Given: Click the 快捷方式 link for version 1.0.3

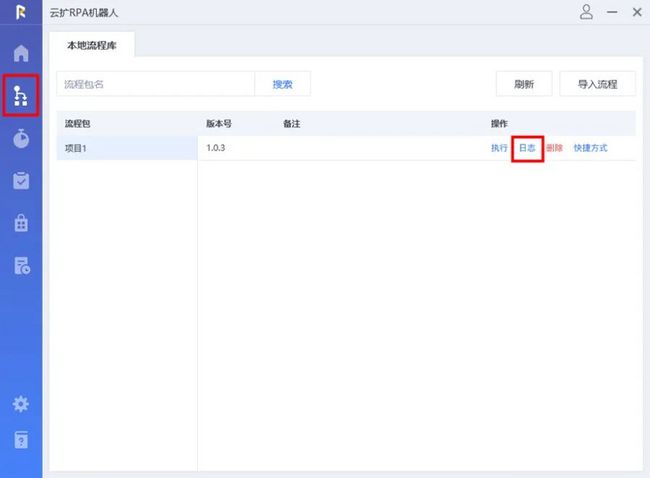Looking at the screenshot, I should pos(590,148).
